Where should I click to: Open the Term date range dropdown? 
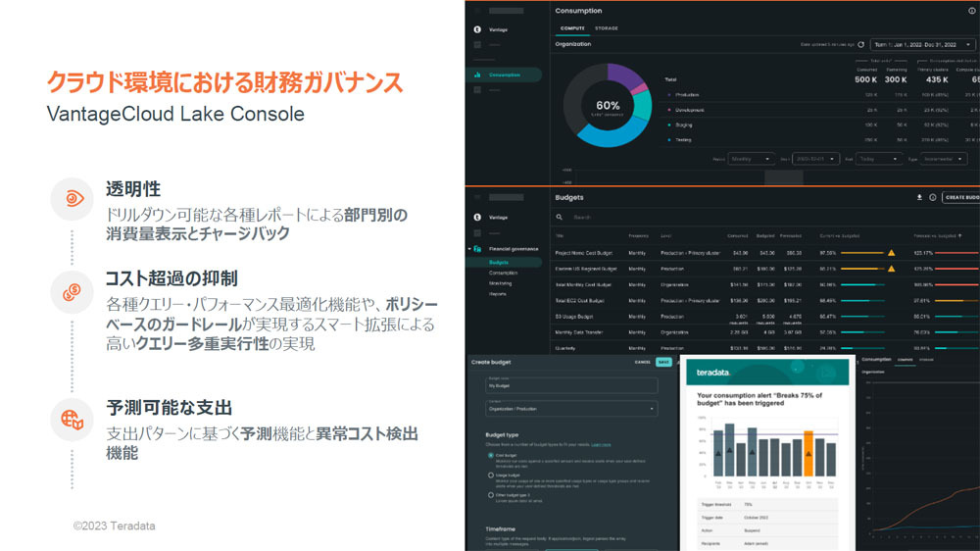(922, 44)
